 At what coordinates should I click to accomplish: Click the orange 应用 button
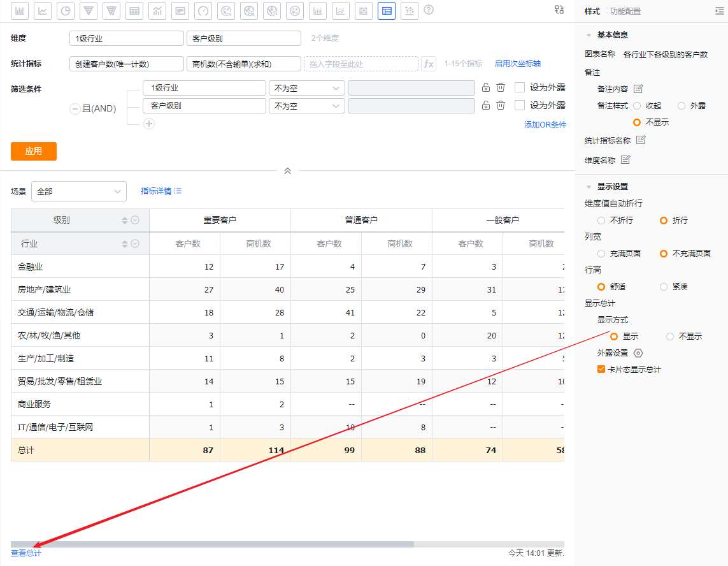[x=33, y=152]
